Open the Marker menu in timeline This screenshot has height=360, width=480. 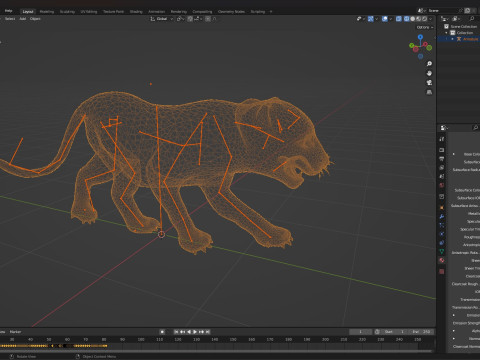15,332
